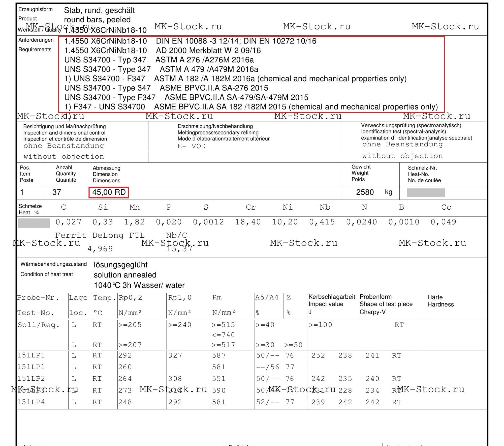Click Rp1,0 value '327'
Image resolution: width=504 pixels, height=446 pixels.
(175, 355)
